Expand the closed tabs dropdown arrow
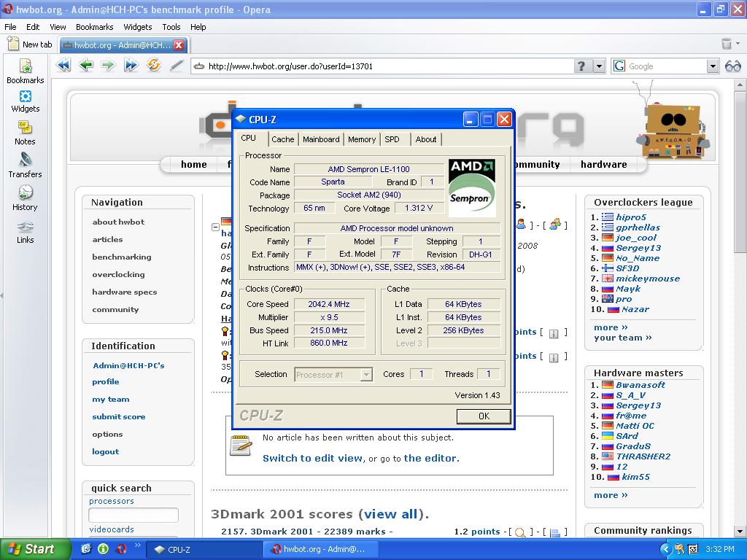The image size is (747, 560). [738, 44]
